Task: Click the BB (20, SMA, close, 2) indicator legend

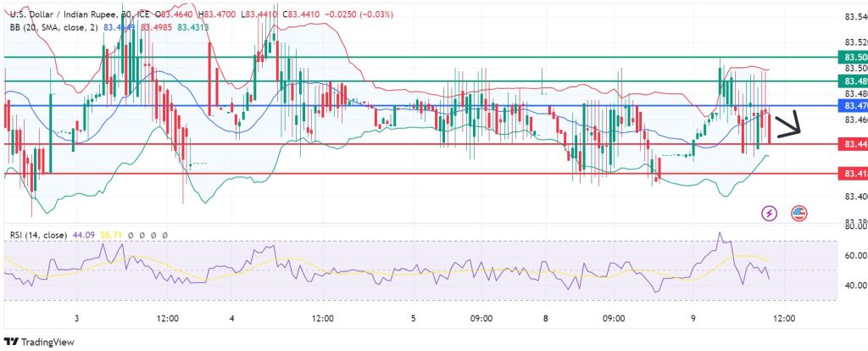Action: click(x=55, y=27)
